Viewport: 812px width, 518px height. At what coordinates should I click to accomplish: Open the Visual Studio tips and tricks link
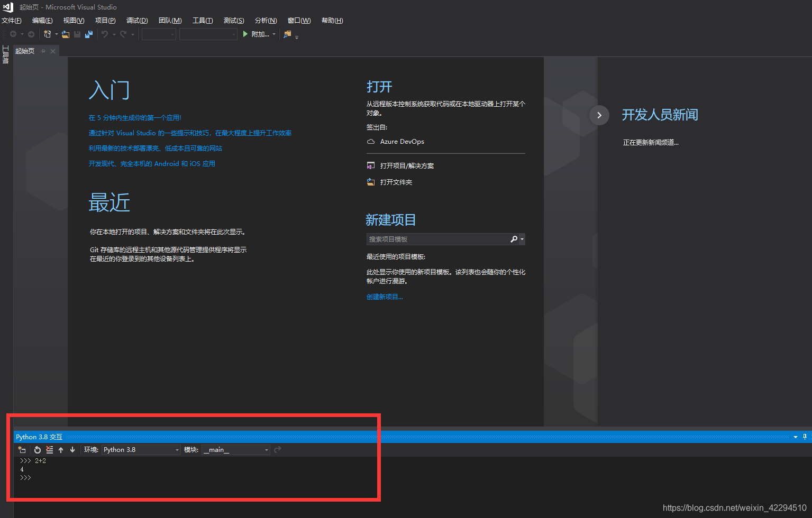click(x=190, y=133)
